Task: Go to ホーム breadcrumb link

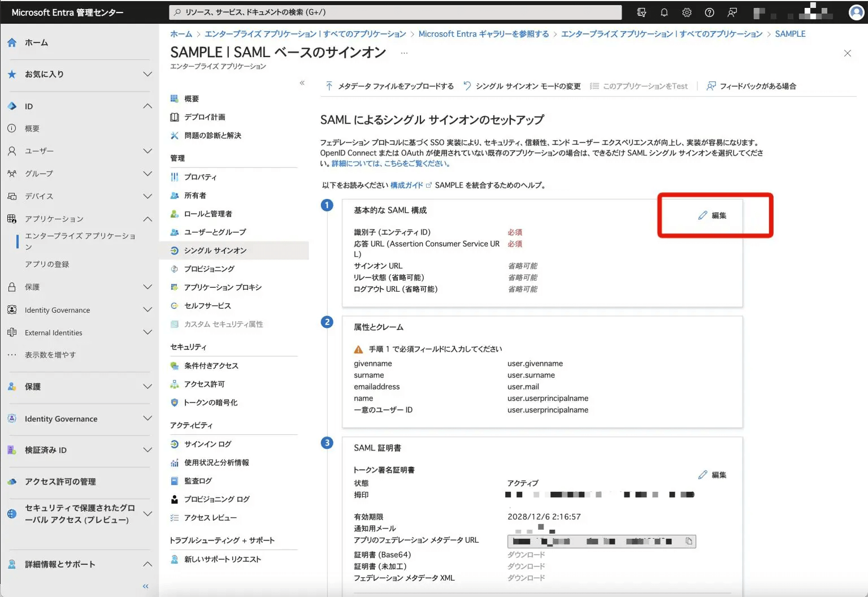Action: [181, 34]
